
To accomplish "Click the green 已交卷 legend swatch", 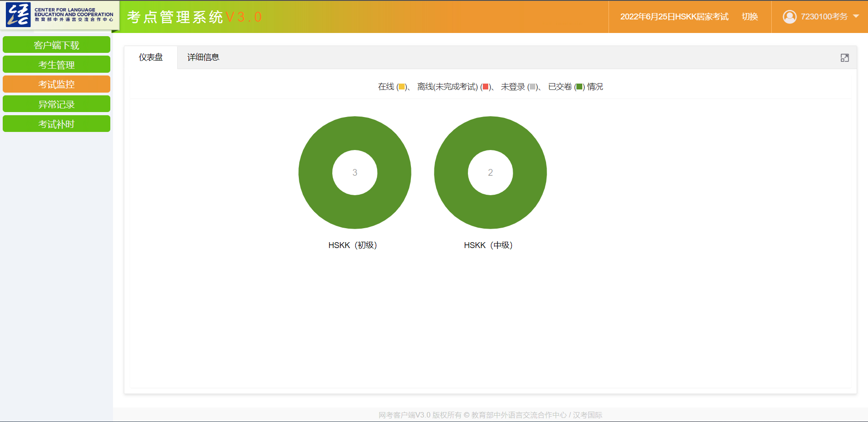I will (579, 87).
